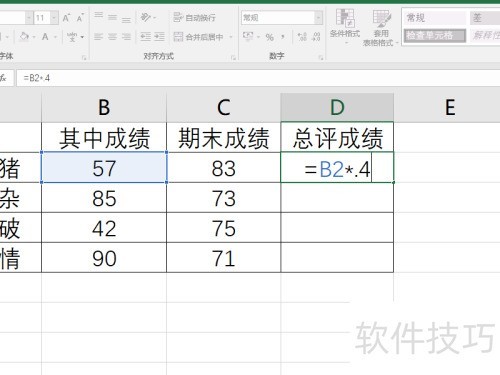This screenshot has height=375, width=500.
Task: Click the 期末成绩 header cell
Action: click(x=224, y=138)
